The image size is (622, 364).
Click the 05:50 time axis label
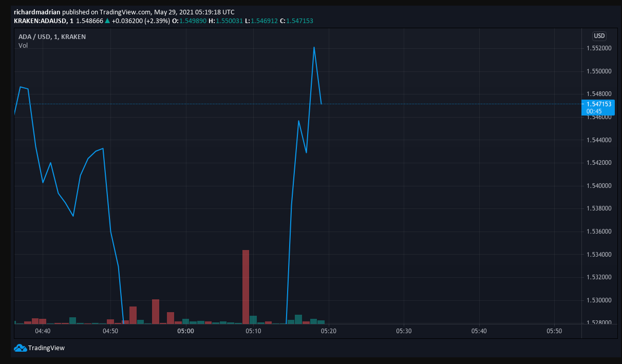554,331
